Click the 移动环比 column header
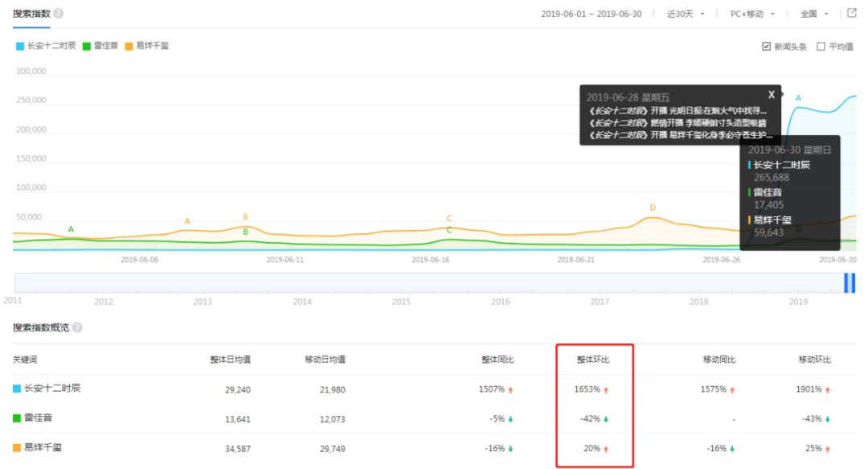This screenshot has height=469, width=868. (814, 360)
